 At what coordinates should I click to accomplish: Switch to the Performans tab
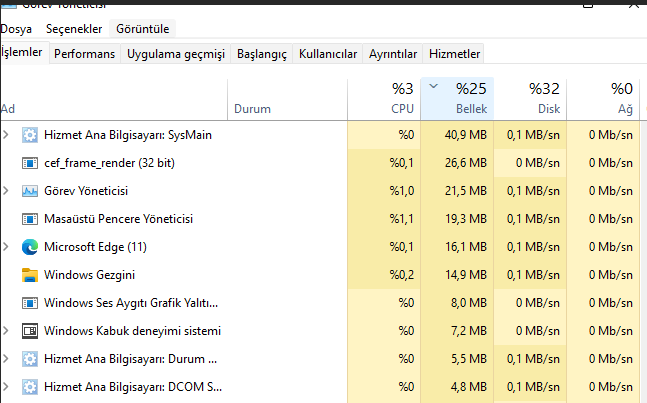click(x=85, y=54)
